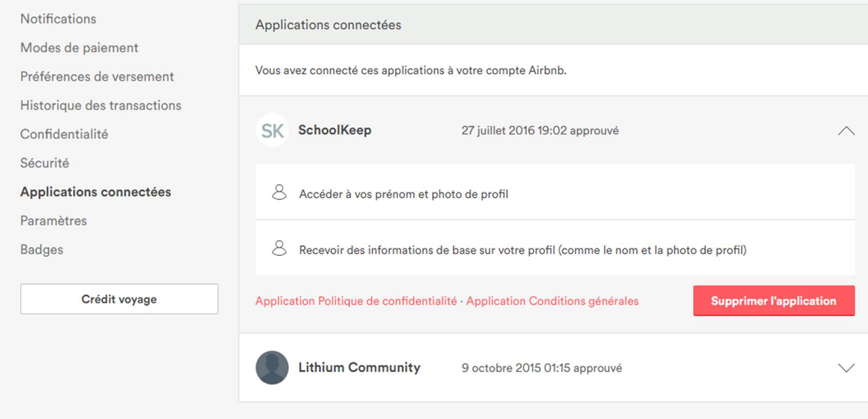The image size is (868, 419).
Task: Select Confidentialité in the sidebar
Action: (x=64, y=134)
